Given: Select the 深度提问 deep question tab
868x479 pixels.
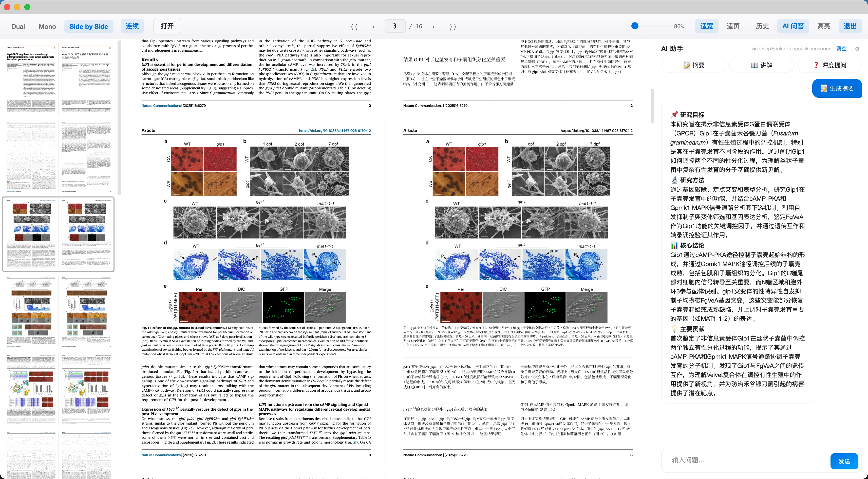Looking at the screenshot, I should pyautogui.click(x=829, y=65).
